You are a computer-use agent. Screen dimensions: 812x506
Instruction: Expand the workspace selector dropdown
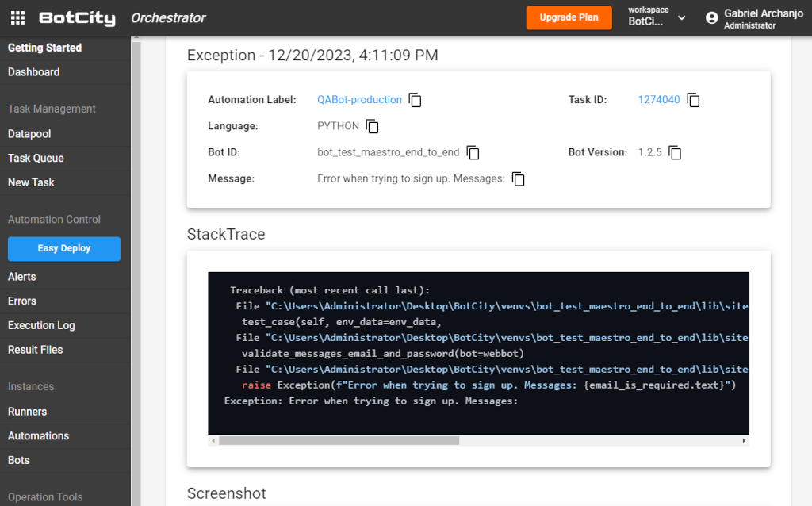tap(681, 18)
